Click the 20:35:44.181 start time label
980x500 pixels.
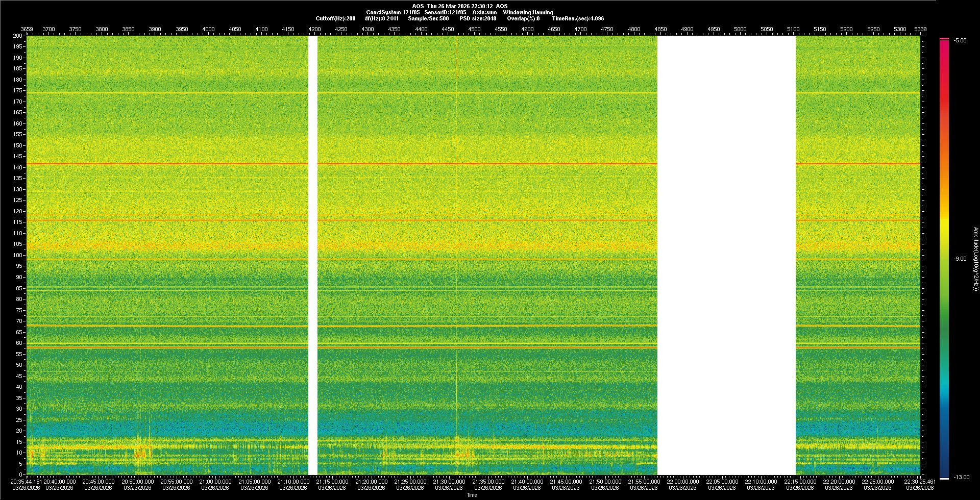coord(27,482)
